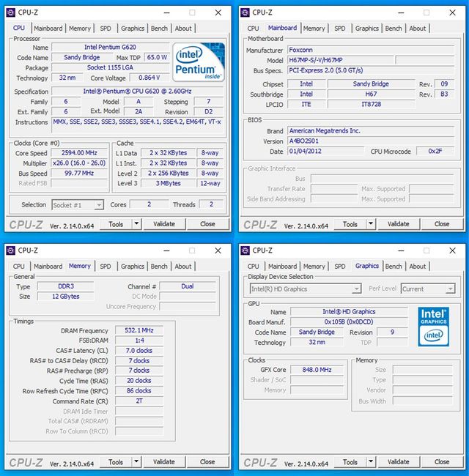Click the Intel Pentium G620 name field
The image size is (469, 476).
click(x=110, y=47)
